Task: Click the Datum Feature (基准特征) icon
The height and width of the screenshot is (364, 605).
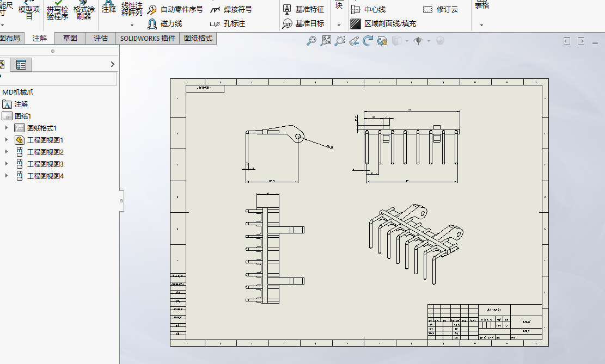Action: coord(287,9)
